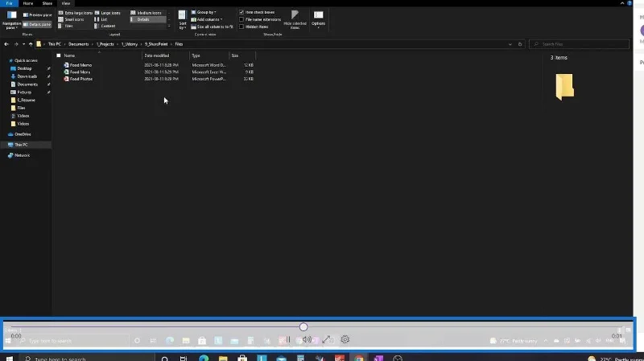Viewport: 644px width, 361px height.
Task: Sort by Size column header
Action: (242, 55)
